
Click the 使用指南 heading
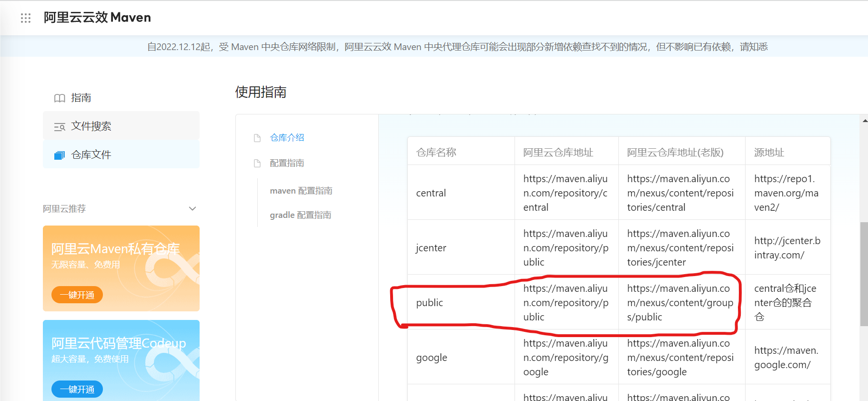(261, 92)
